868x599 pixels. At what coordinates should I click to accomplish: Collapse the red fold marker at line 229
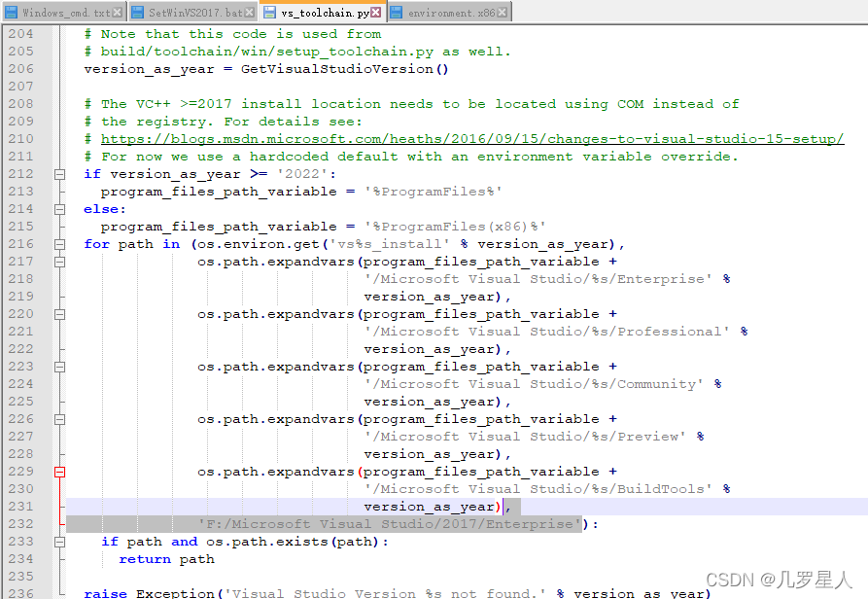tap(59, 472)
